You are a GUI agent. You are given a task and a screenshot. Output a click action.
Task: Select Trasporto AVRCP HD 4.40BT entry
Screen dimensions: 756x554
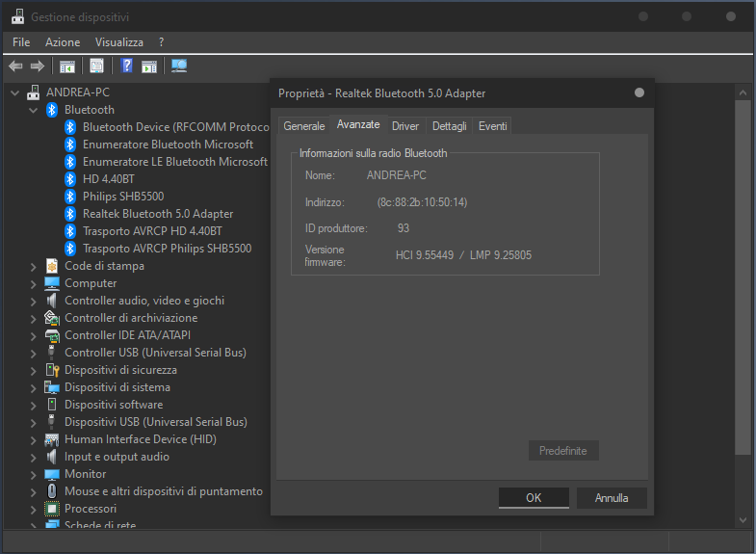pyautogui.click(x=152, y=231)
